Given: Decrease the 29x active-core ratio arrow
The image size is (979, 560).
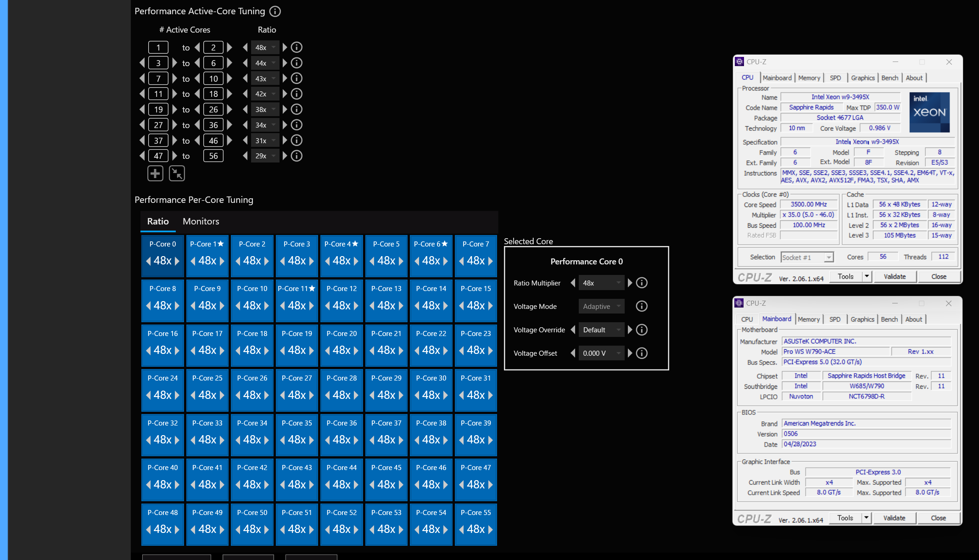Looking at the screenshot, I should tap(245, 156).
